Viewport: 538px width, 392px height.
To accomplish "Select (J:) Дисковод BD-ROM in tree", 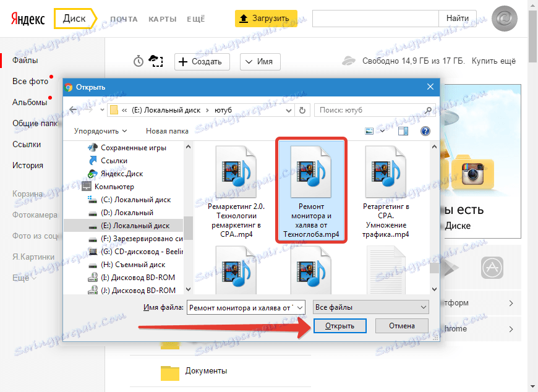I will [132, 291].
